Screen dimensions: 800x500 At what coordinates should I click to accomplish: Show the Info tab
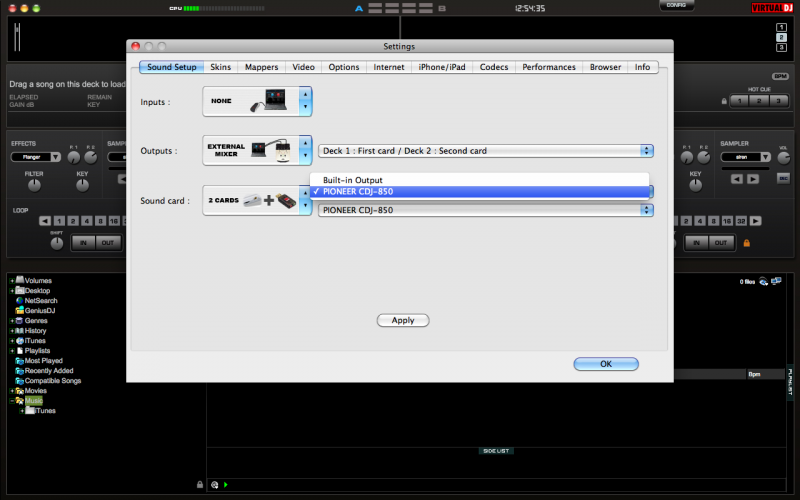click(642, 67)
